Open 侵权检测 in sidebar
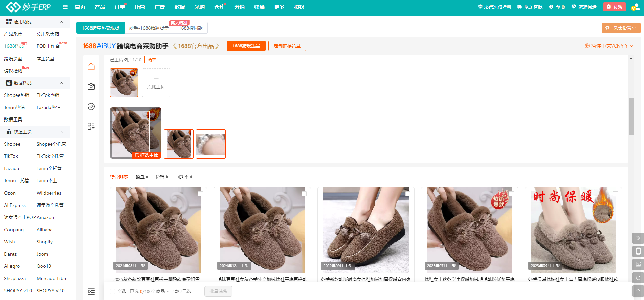The width and height of the screenshot is (644, 300). (13, 71)
